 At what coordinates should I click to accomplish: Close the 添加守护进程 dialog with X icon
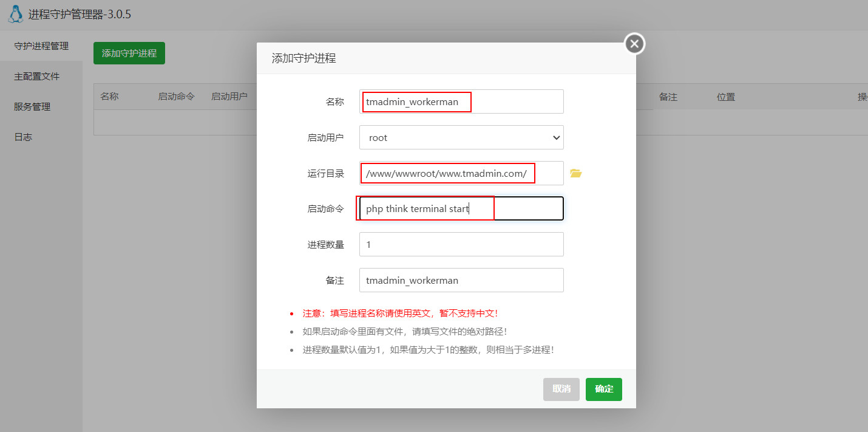coord(634,44)
